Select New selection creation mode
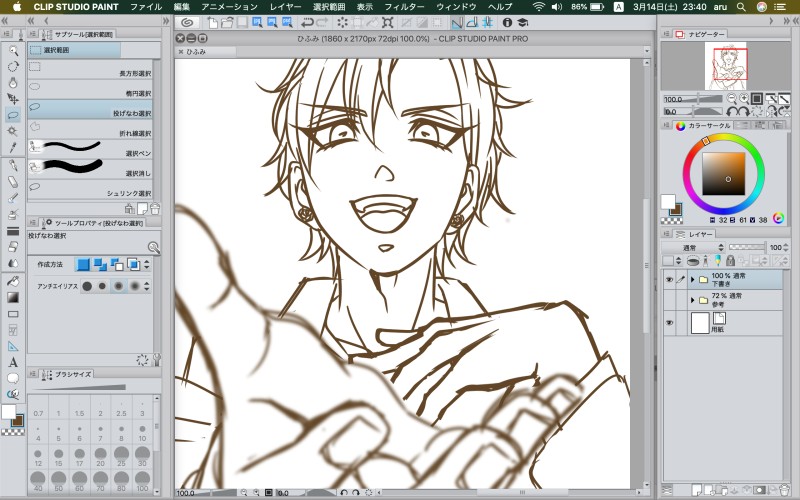 point(83,264)
